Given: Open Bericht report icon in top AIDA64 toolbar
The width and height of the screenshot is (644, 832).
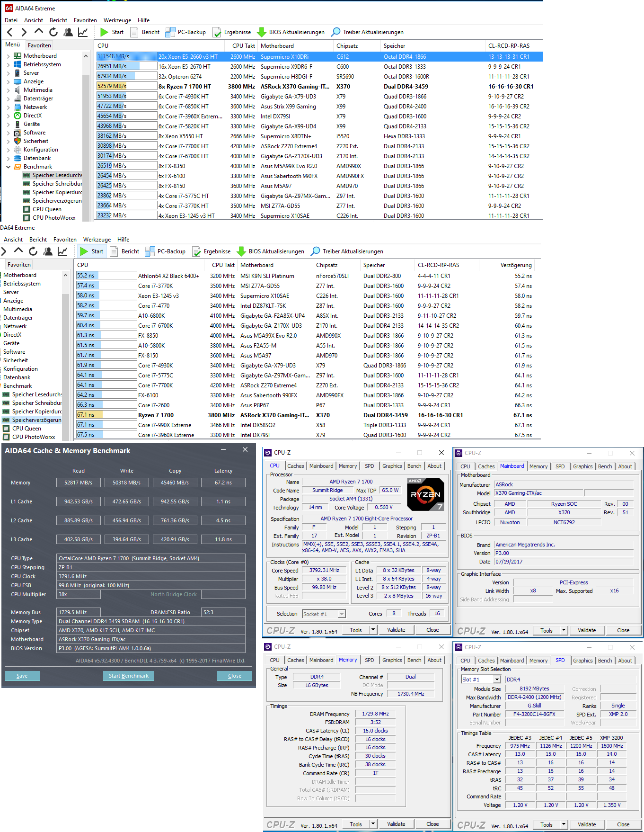Looking at the screenshot, I should (x=134, y=32).
